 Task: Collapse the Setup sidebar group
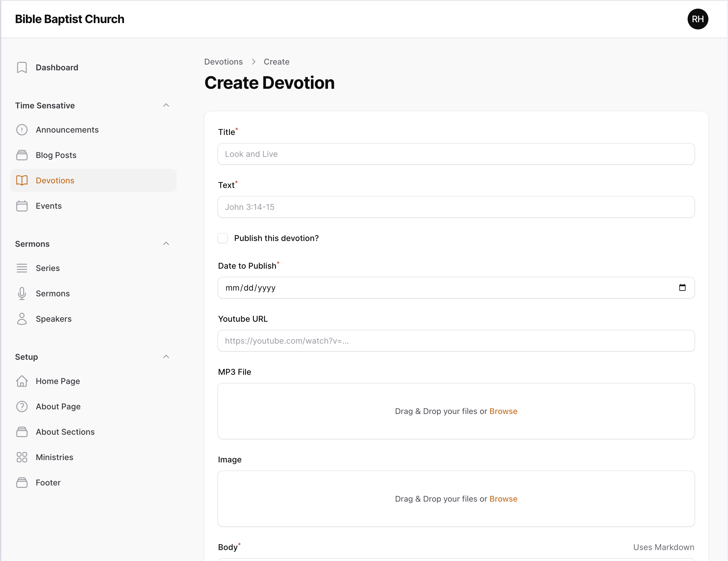[166, 357]
